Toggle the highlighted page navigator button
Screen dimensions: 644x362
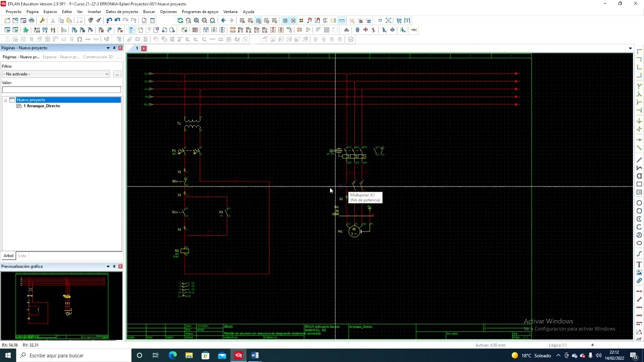coord(132,30)
